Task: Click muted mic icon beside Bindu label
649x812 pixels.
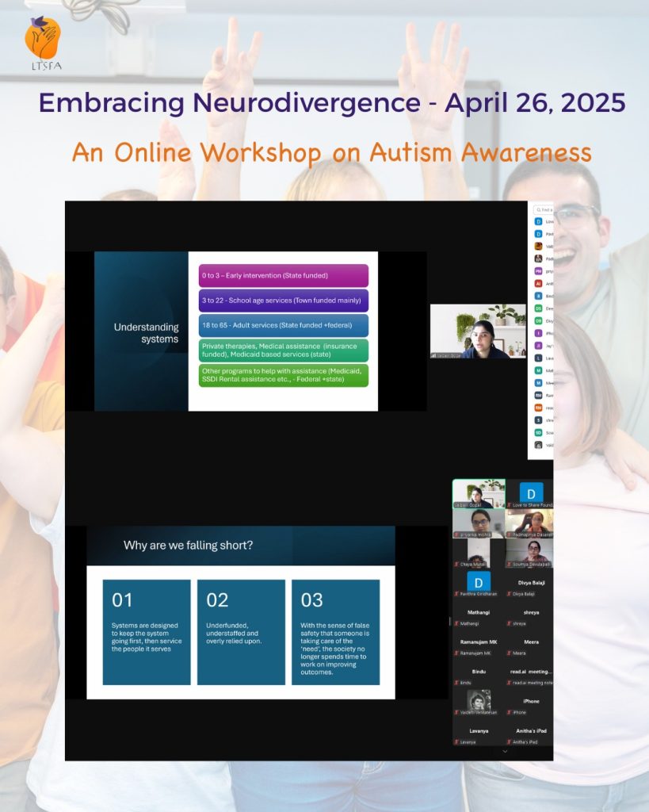Action: pos(457,683)
